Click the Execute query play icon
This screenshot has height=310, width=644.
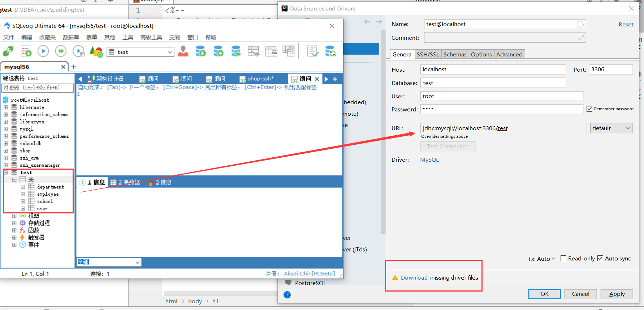pos(43,51)
